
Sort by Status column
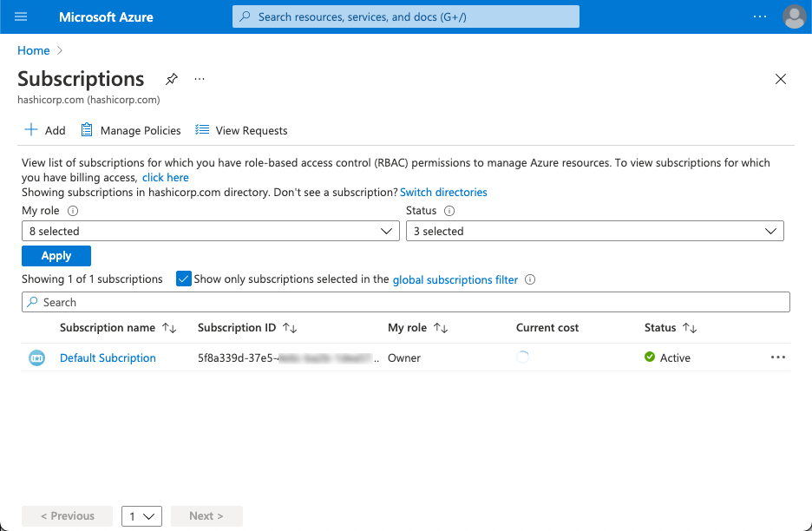coord(671,328)
